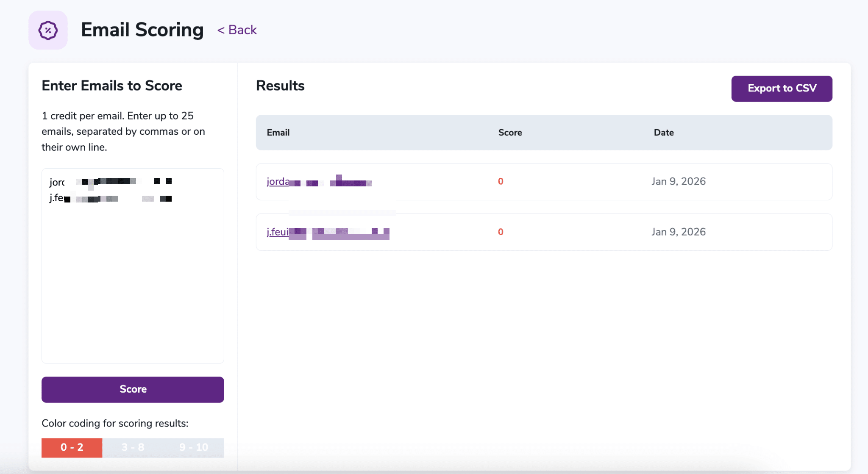Image resolution: width=868 pixels, height=474 pixels.
Task: Click the score 0 in jorda row
Action: pos(501,181)
